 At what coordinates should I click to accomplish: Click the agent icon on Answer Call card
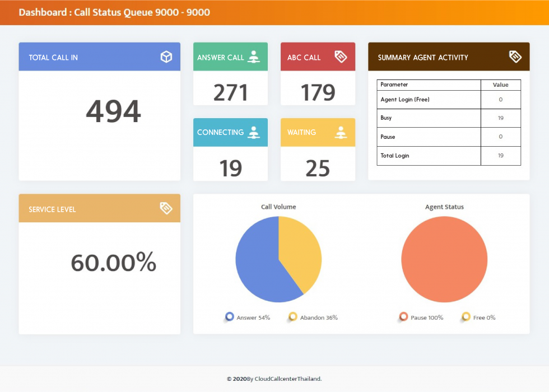coord(254,57)
